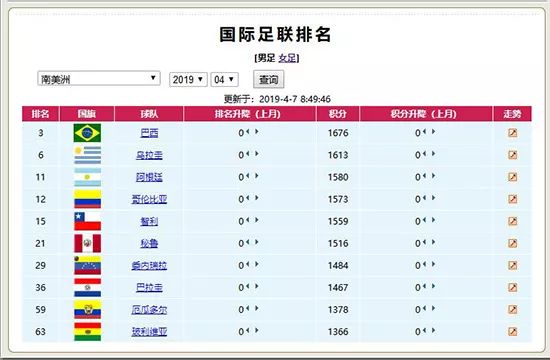
Task: Click the points value 1559
Action: 338,221
